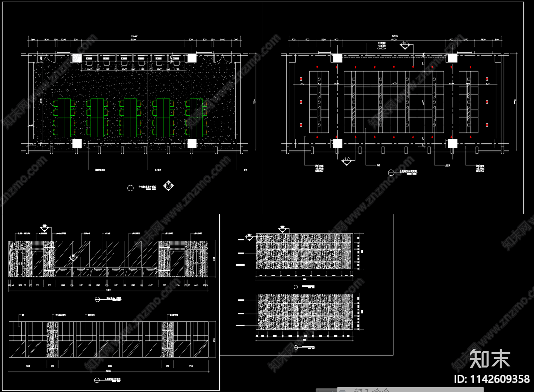Select the left stone column in lower elevation
The height and width of the screenshot is (392, 534).
52,340
